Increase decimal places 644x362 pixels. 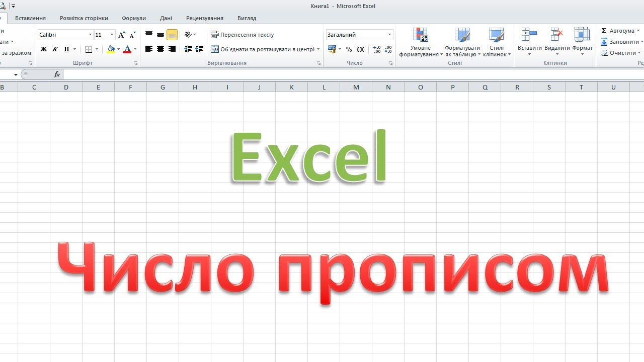[377, 49]
